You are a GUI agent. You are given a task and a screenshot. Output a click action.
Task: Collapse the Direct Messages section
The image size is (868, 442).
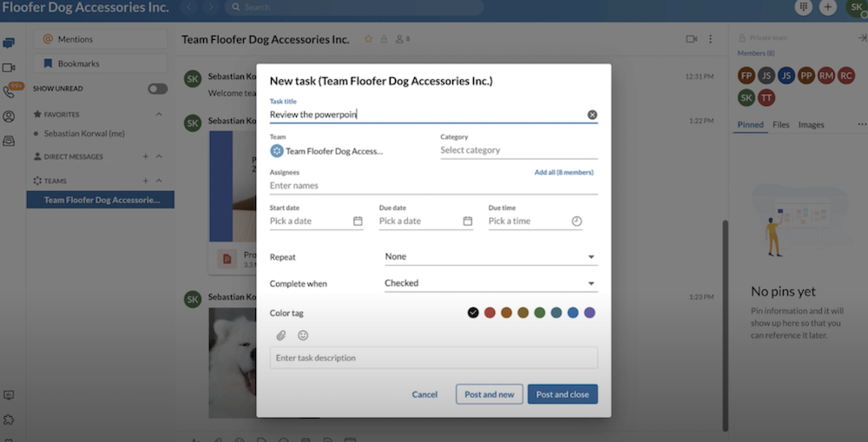point(159,157)
